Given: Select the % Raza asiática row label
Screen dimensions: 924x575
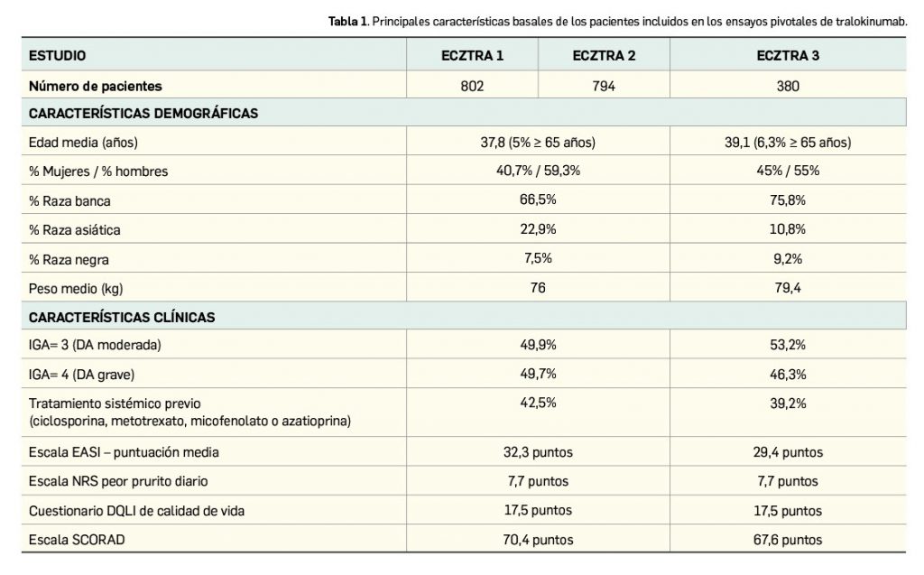Looking at the screenshot, I should pos(74,230).
